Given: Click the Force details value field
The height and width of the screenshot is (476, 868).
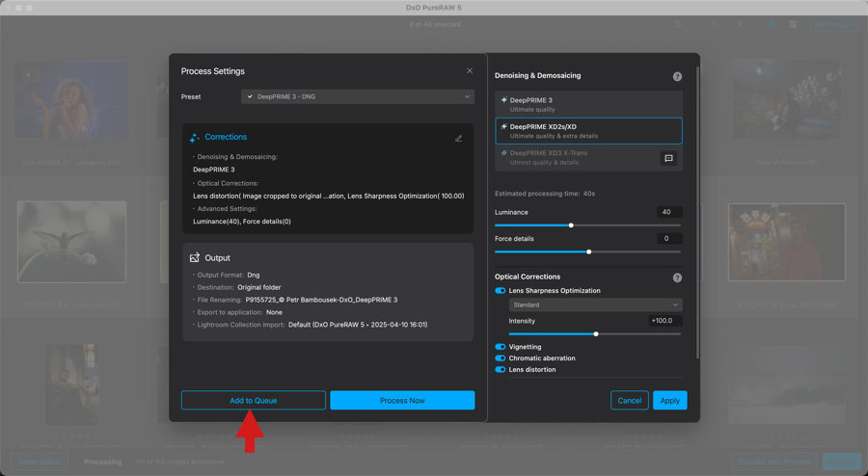Looking at the screenshot, I should tap(669, 238).
